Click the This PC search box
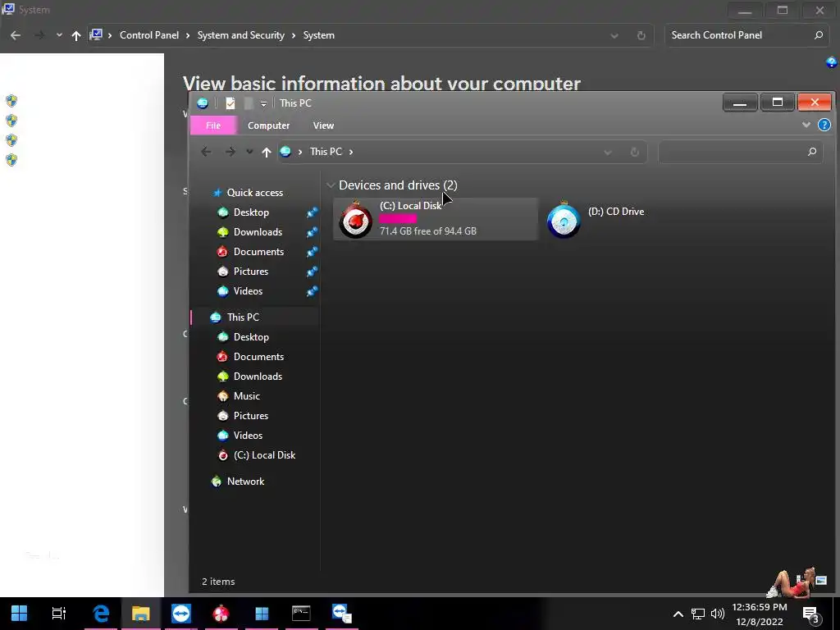 point(741,152)
